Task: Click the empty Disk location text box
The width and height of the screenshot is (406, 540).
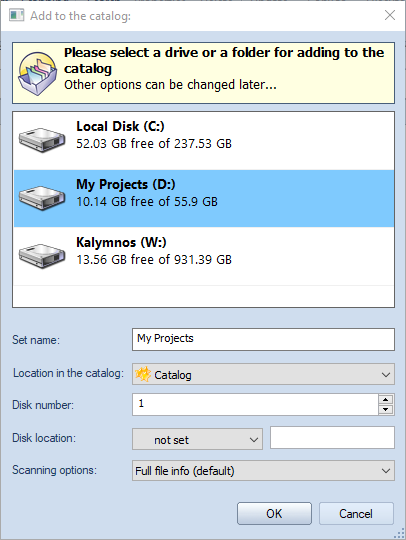Action: [x=332, y=437]
